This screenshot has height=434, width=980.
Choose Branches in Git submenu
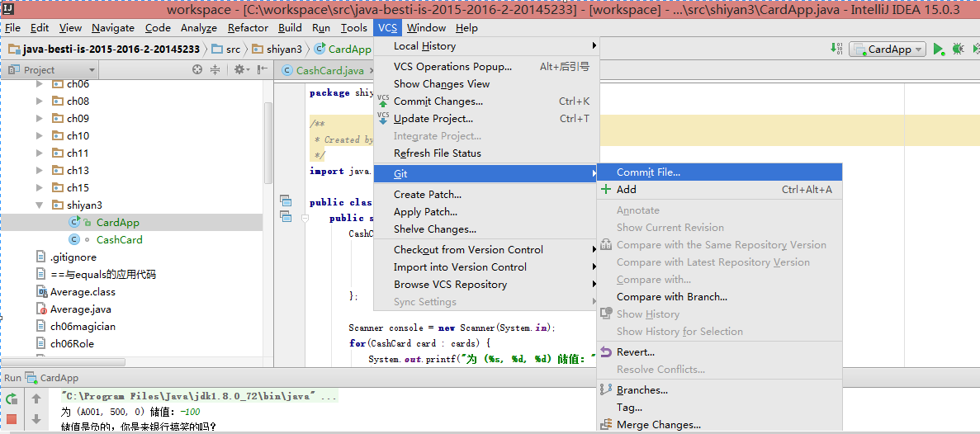tap(719, 389)
